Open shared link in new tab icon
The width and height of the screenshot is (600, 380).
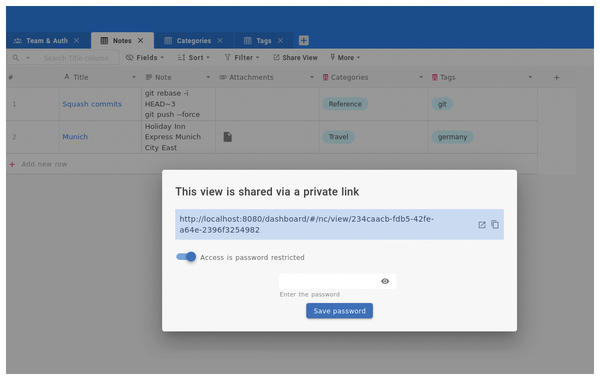click(x=482, y=225)
